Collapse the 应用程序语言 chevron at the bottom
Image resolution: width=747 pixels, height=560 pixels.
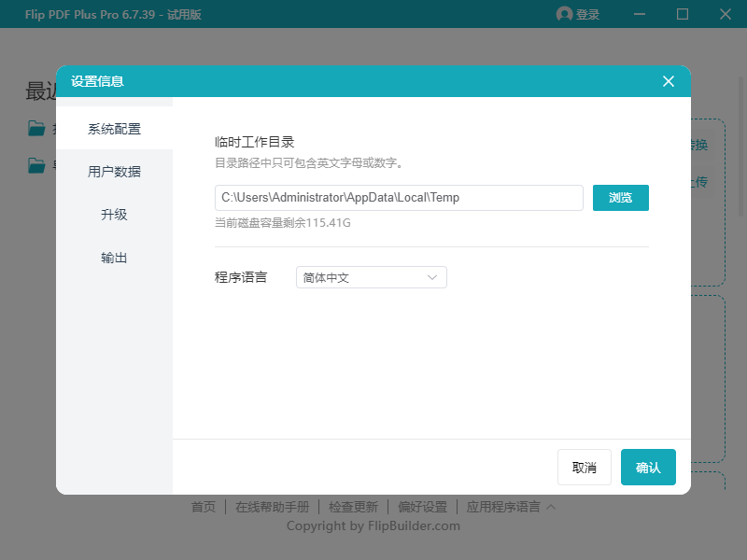(553, 506)
